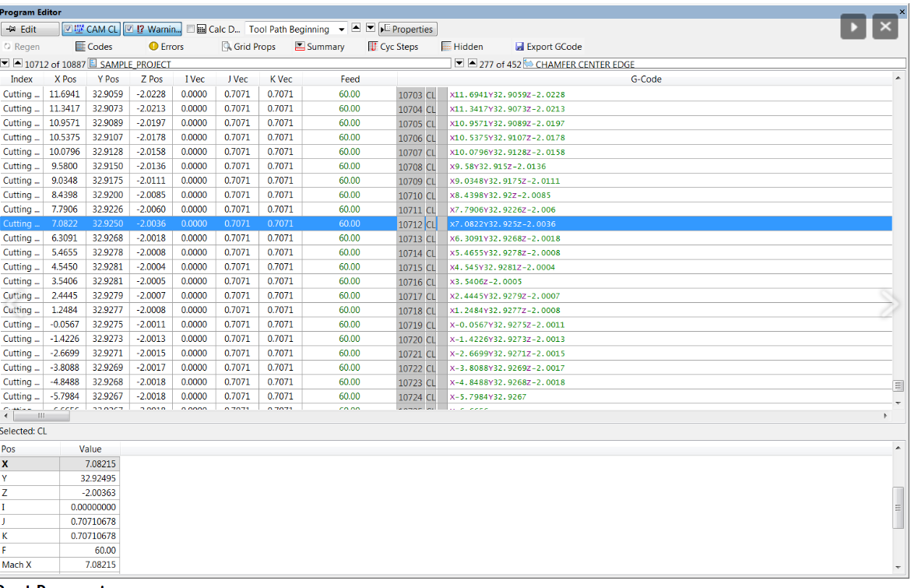Open the Properties panel button
Viewport: 911px width, 588px height.
click(x=406, y=29)
